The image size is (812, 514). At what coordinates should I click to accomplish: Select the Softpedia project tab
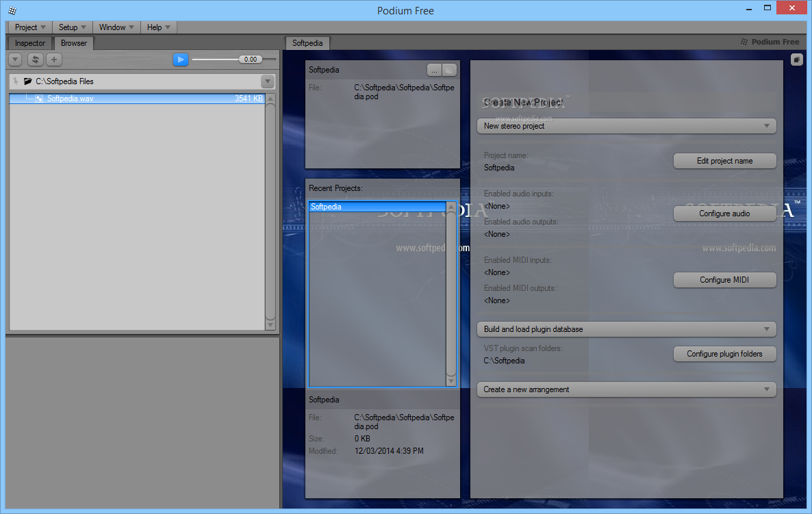(307, 43)
